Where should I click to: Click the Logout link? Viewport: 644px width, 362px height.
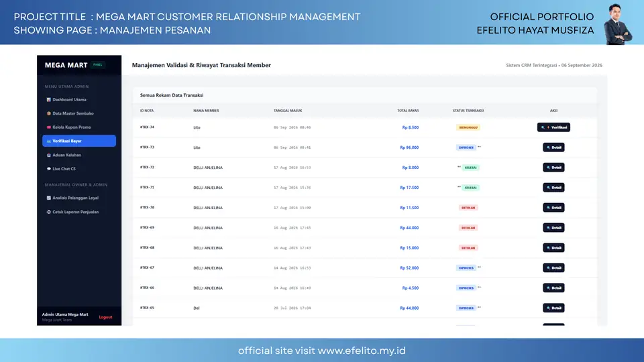tap(105, 317)
